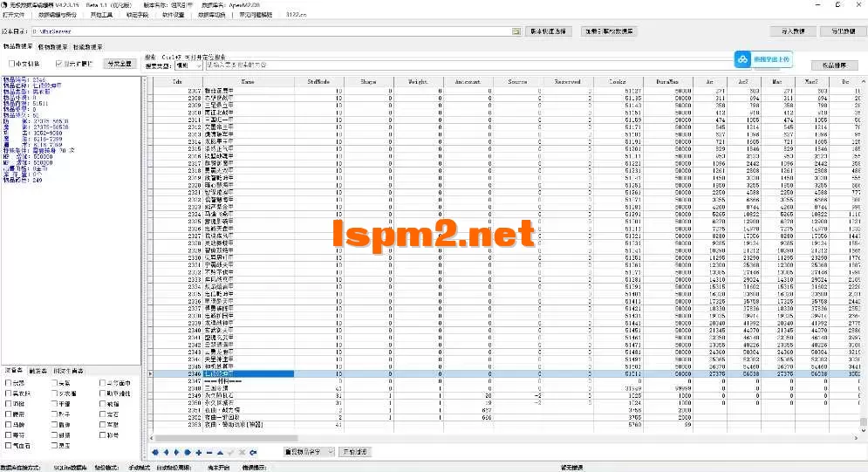This screenshot has height=472, width=868.
Task: Open the 数据编辑与备份 menu
Action: tap(58, 15)
